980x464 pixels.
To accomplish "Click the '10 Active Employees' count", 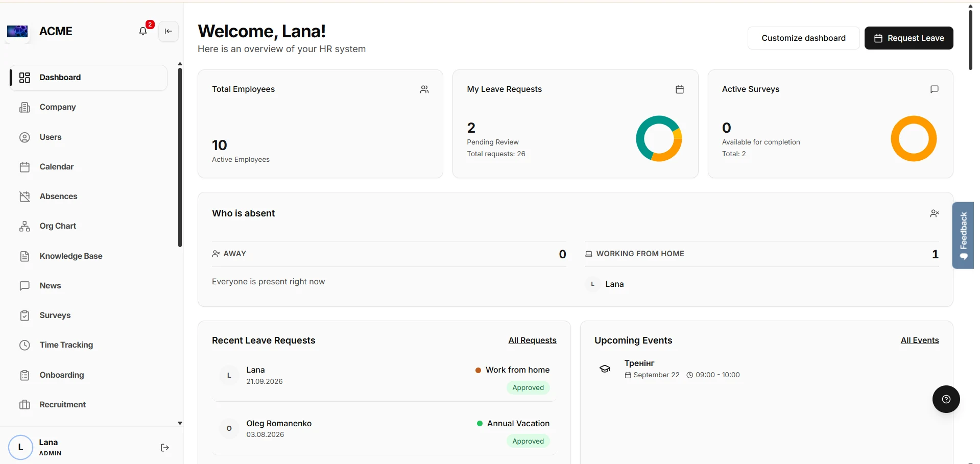I will [x=241, y=152].
